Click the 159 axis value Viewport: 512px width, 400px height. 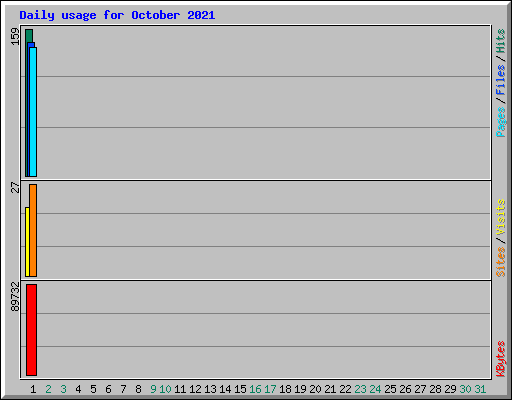pyautogui.click(x=15, y=36)
